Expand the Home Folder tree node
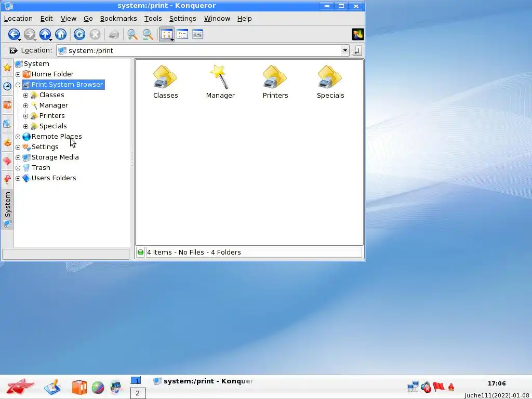 (18, 74)
